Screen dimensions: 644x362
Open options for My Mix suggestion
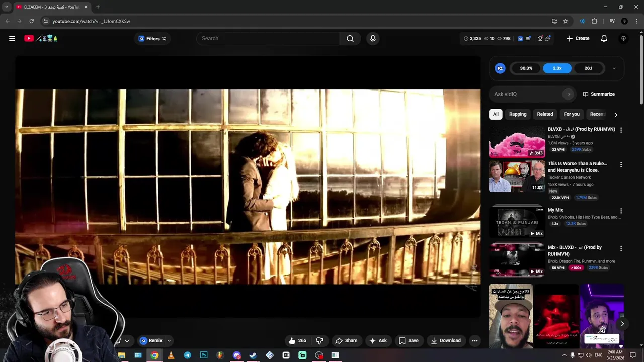click(x=621, y=211)
